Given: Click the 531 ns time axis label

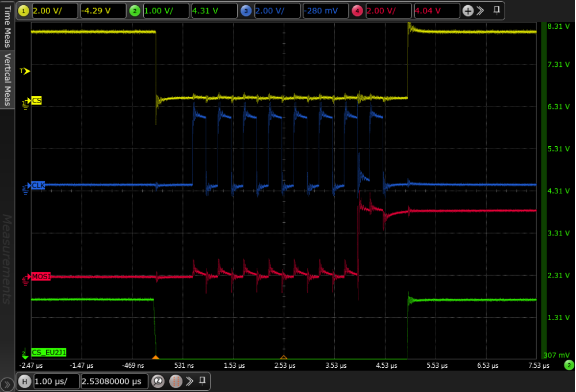Looking at the screenshot, I should [x=184, y=366].
